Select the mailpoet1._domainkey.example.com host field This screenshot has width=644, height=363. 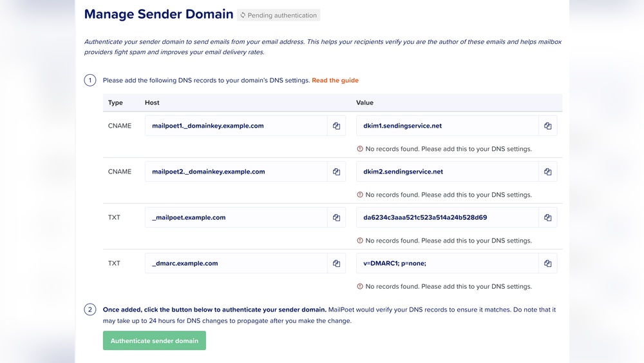pos(236,126)
